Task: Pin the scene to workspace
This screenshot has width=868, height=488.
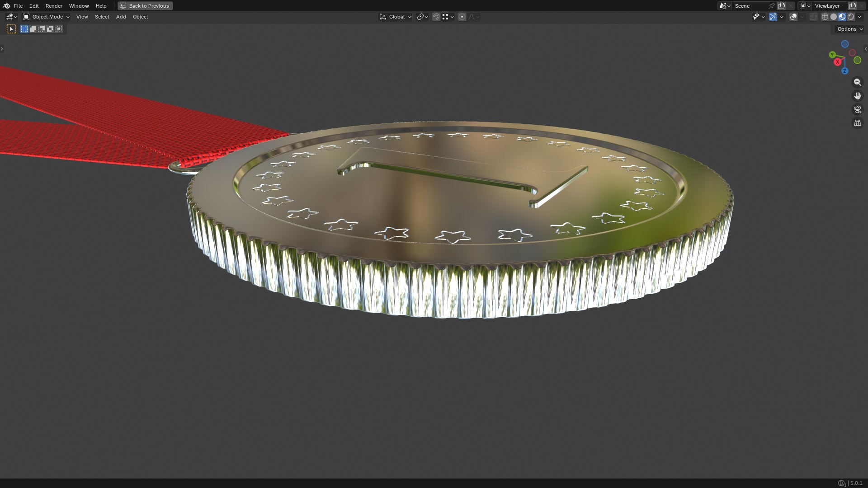Action: coord(772,6)
